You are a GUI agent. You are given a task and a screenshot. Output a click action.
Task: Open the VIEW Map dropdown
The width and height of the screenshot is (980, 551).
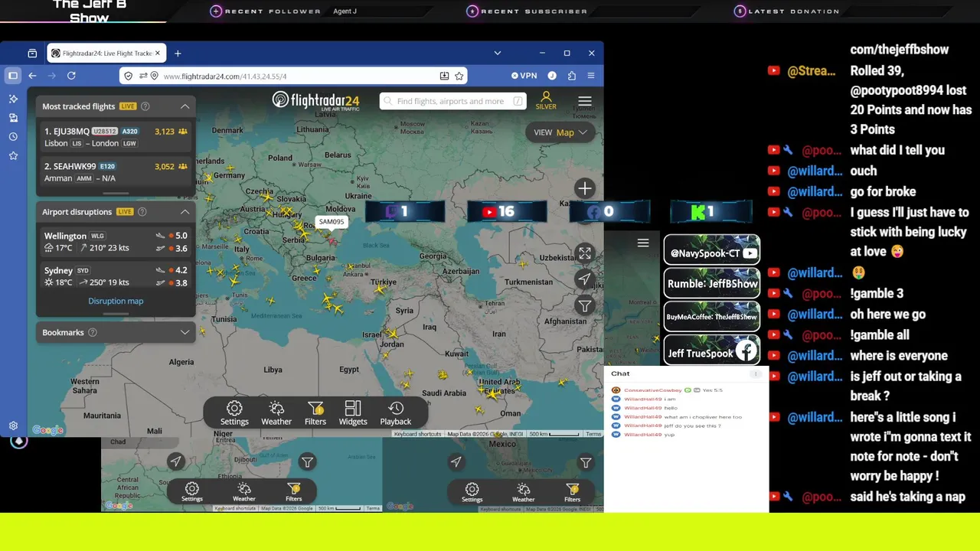coord(560,132)
